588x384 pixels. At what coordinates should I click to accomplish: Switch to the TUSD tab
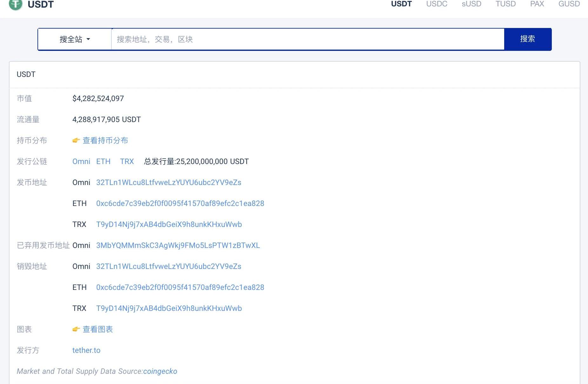pyautogui.click(x=505, y=4)
